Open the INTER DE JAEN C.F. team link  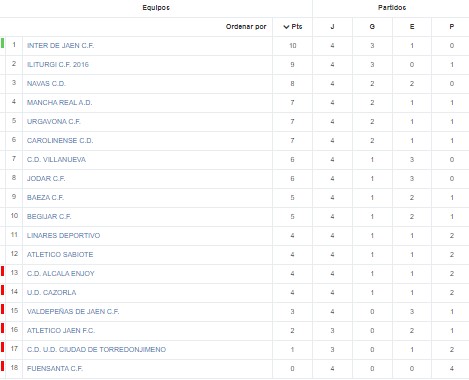(x=60, y=46)
